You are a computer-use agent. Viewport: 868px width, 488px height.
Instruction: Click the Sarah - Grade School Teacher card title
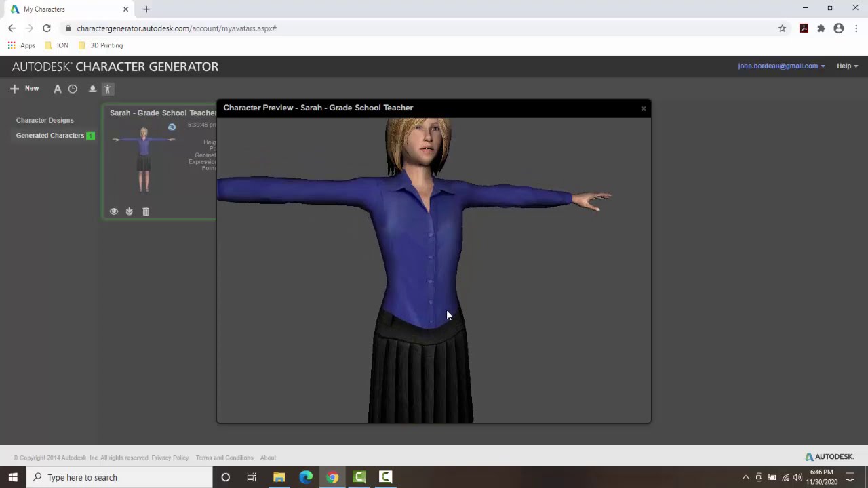tap(163, 113)
